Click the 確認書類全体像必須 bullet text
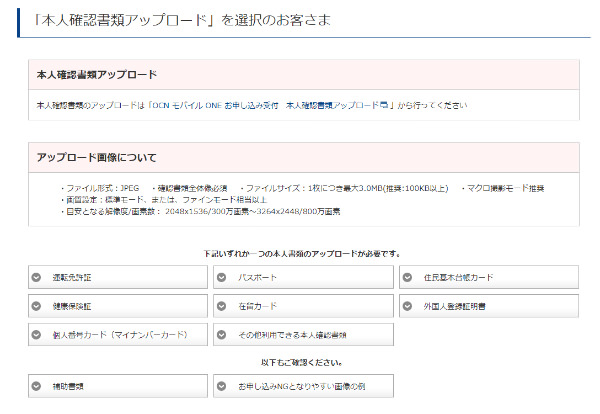600x414 pixels. coord(190,188)
